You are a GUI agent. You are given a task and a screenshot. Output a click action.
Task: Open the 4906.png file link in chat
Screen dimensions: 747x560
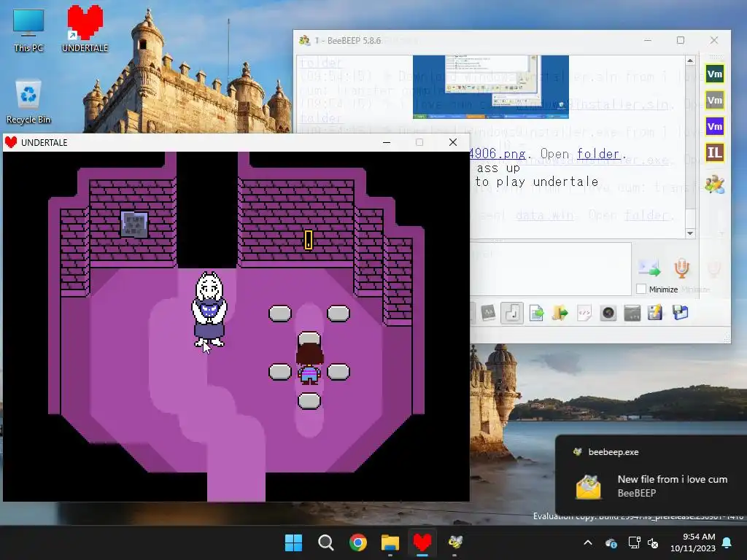498,154
